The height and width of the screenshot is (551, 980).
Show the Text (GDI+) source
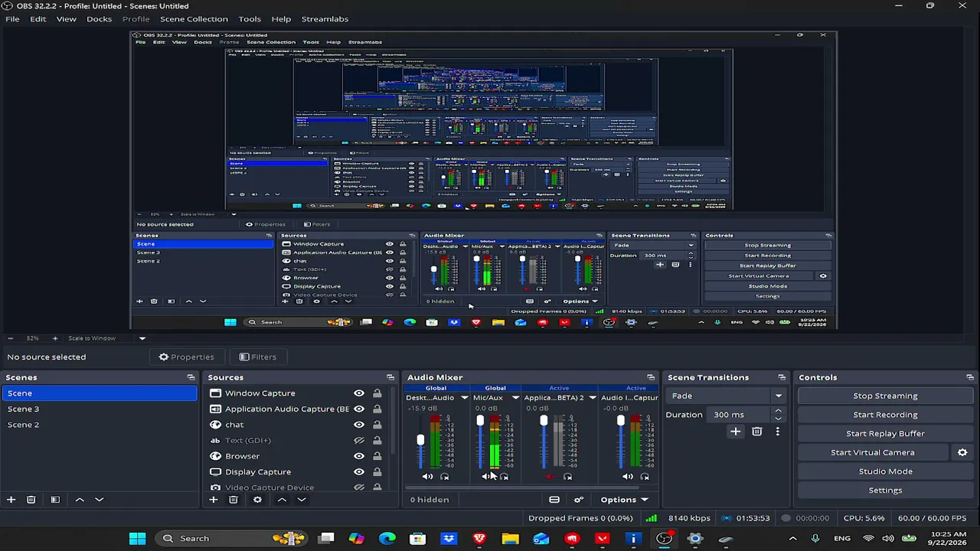[x=359, y=440]
